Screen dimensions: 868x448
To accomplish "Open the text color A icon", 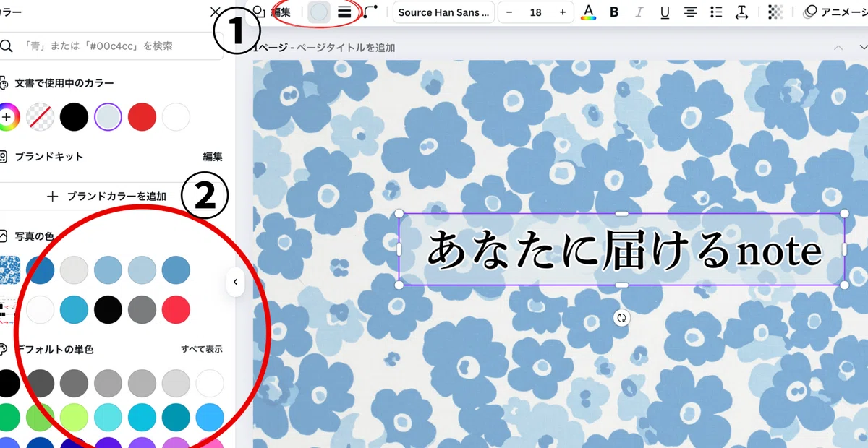I will tap(589, 12).
